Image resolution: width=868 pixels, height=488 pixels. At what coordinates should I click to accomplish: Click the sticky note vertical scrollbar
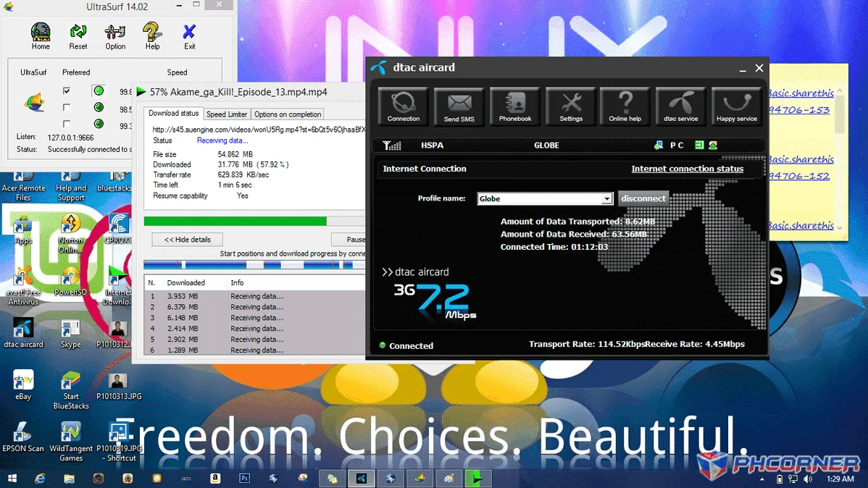(840, 159)
